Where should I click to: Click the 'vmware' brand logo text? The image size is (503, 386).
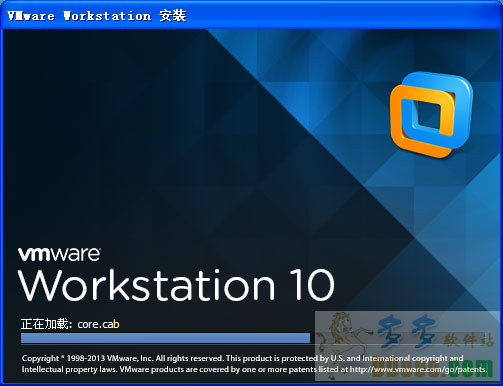59,254
